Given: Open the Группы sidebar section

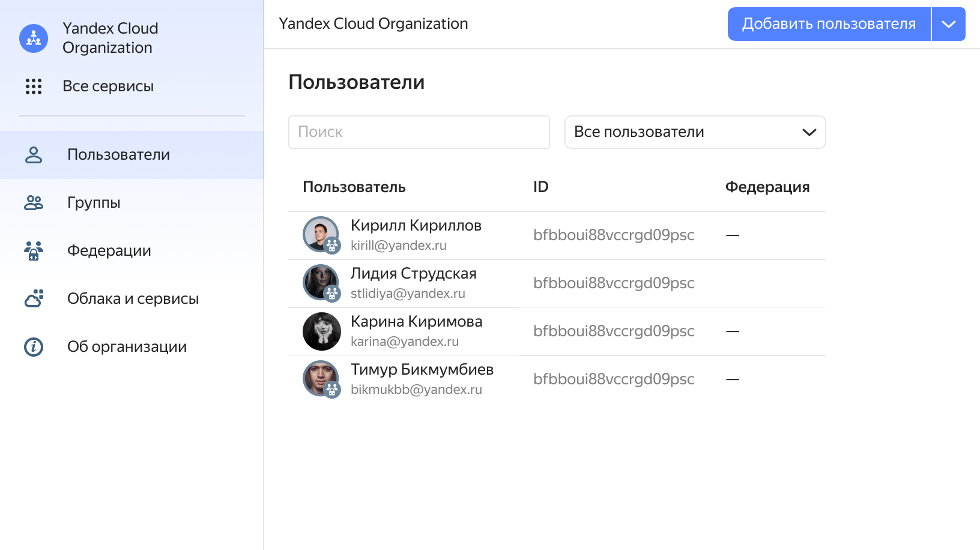Looking at the screenshot, I should pyautogui.click(x=132, y=203).
